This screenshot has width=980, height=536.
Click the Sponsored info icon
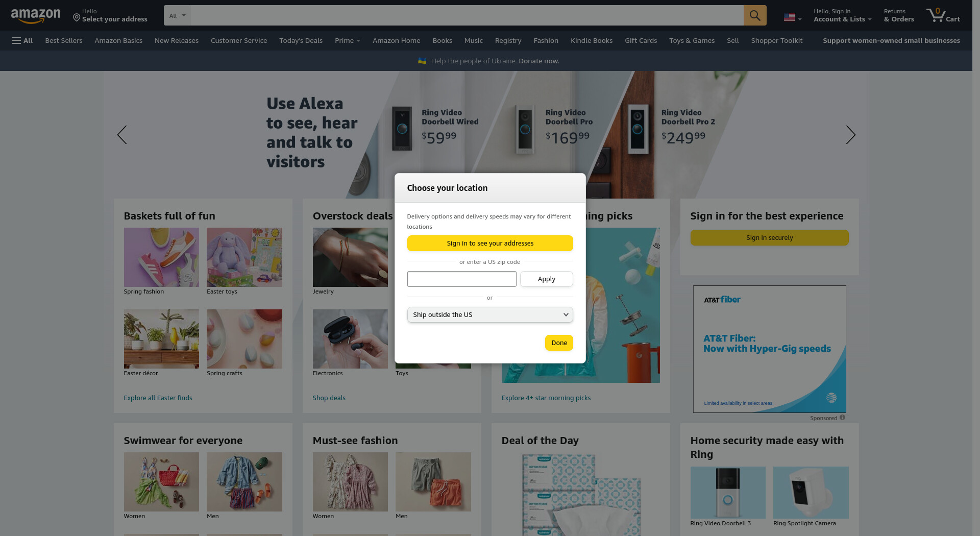pos(842,418)
